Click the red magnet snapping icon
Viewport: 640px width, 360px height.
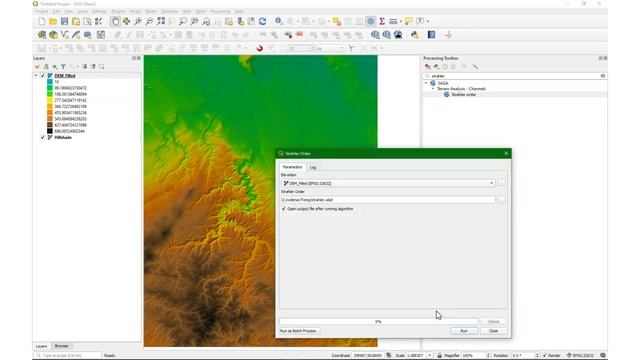pos(259,49)
